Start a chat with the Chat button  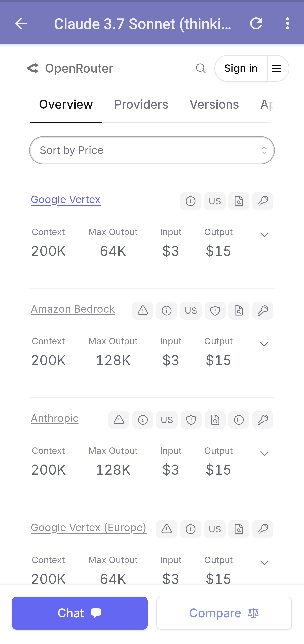[x=80, y=613]
